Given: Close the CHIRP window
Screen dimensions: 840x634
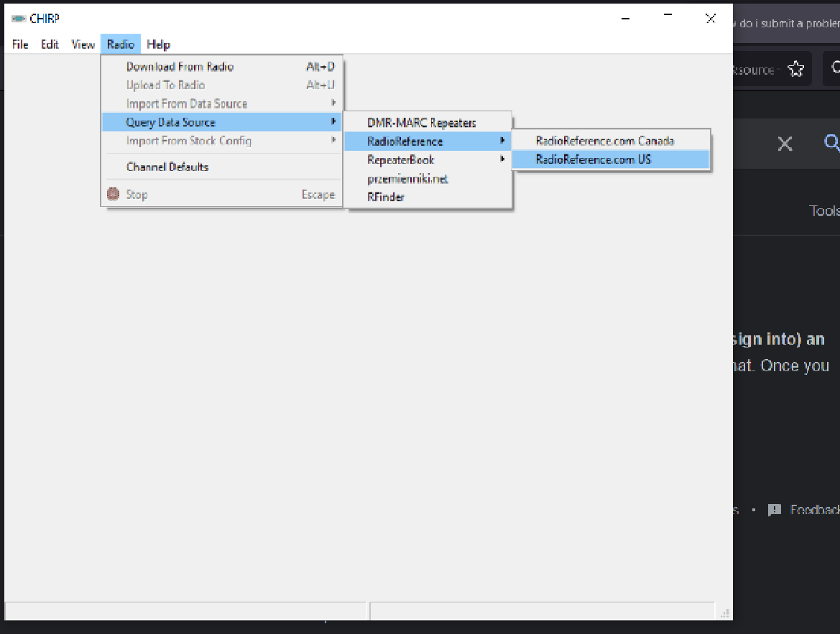Looking at the screenshot, I should [711, 19].
